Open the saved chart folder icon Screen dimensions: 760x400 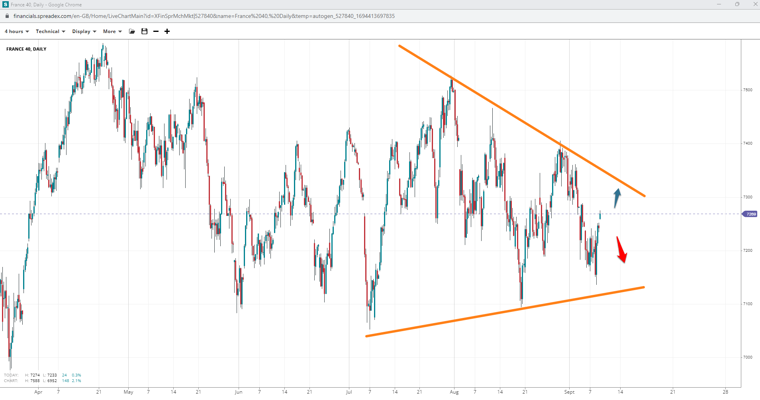point(132,31)
